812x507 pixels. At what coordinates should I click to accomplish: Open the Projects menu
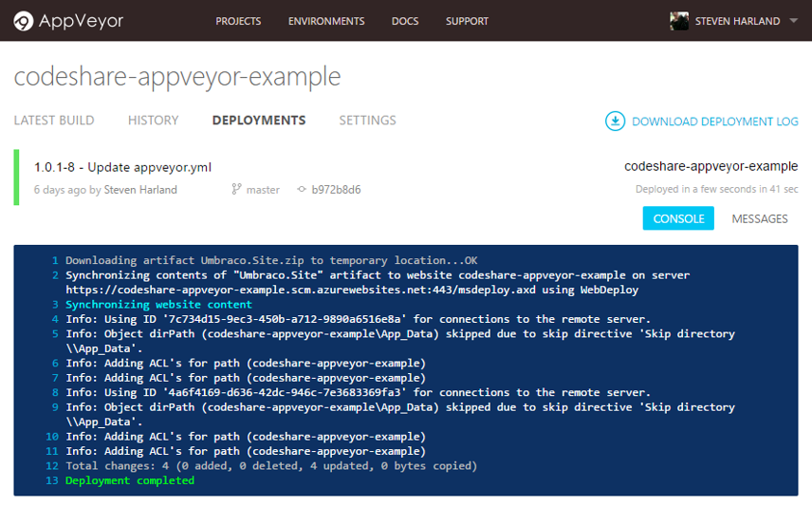point(238,21)
